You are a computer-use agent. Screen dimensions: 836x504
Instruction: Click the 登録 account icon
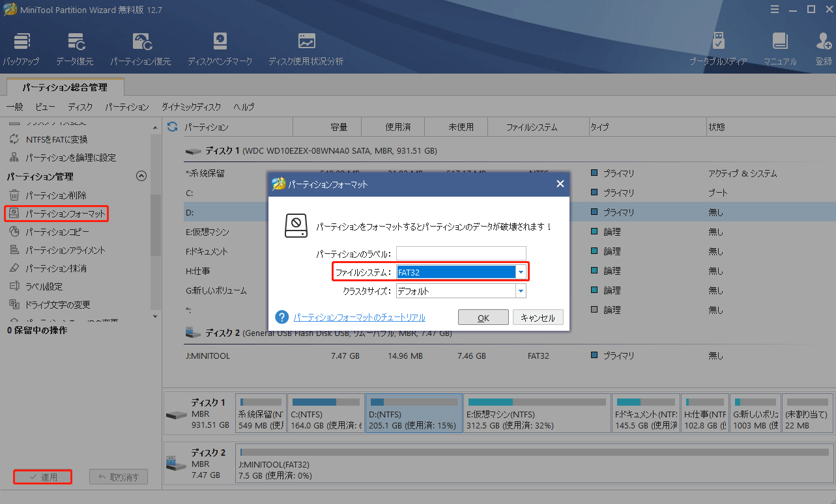(x=824, y=49)
